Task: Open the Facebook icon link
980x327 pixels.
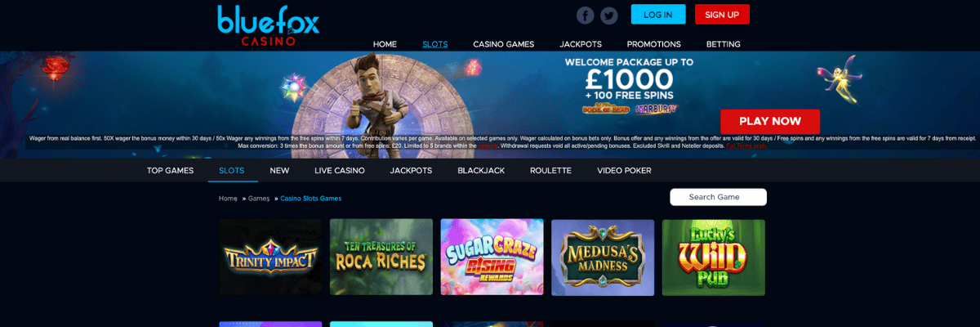Action: click(x=585, y=15)
